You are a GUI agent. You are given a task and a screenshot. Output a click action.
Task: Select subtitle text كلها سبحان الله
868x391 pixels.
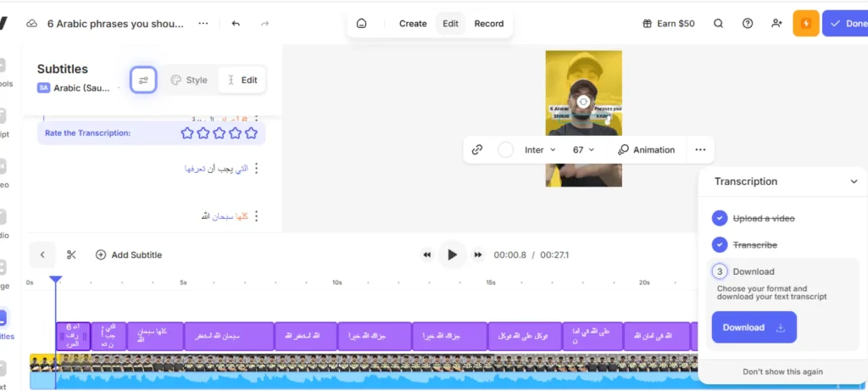(224, 216)
